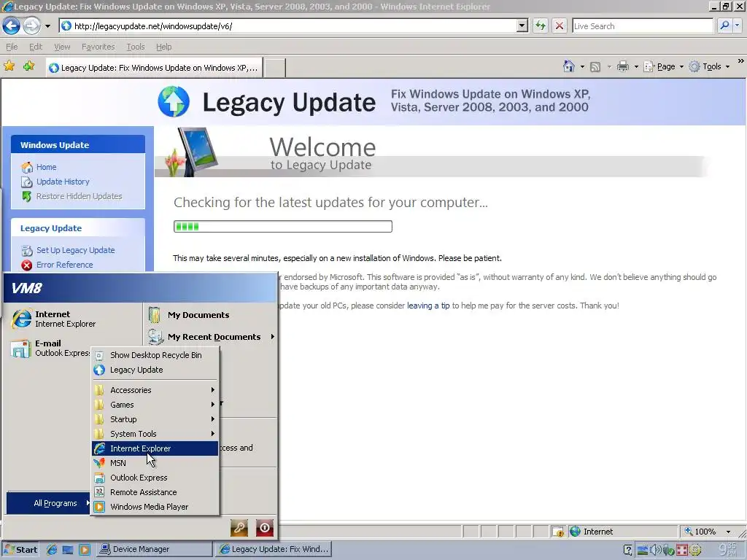The height and width of the screenshot is (560, 747).
Task: Click Internet Explorer quick launch icon
Action: pyautogui.click(x=52, y=550)
